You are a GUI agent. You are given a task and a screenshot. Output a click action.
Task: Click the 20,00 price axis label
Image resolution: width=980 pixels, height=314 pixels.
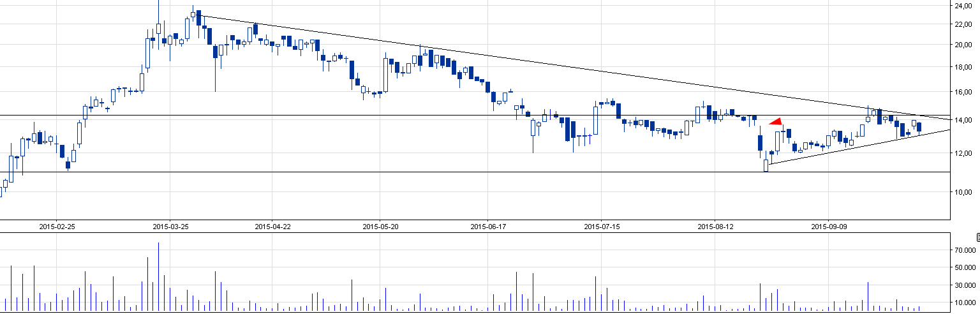coord(963,45)
